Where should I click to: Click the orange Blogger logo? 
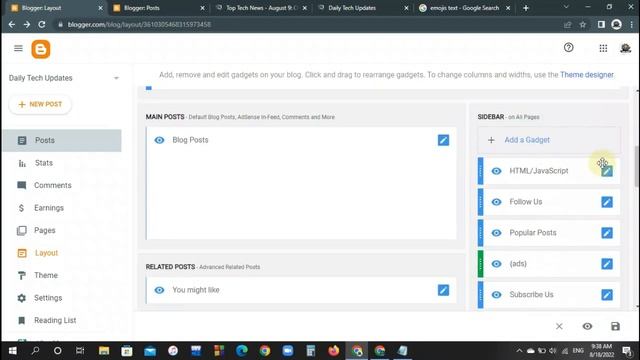41,49
